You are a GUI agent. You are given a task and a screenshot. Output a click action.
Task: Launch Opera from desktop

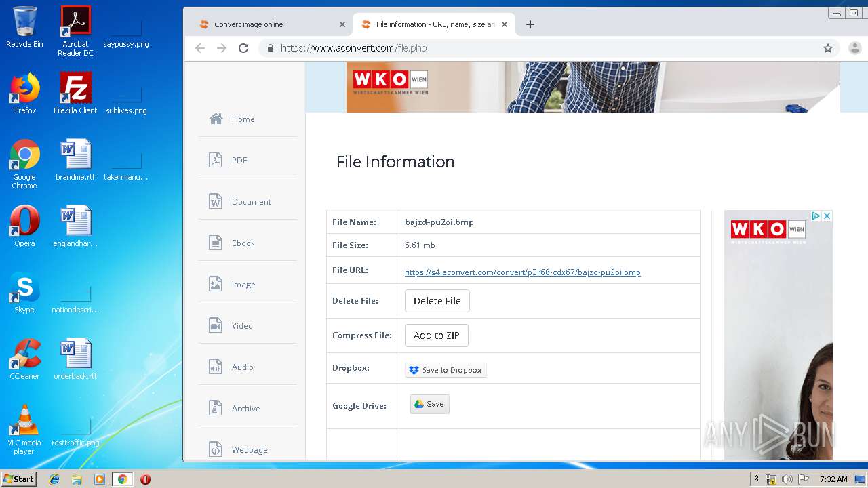click(x=24, y=226)
